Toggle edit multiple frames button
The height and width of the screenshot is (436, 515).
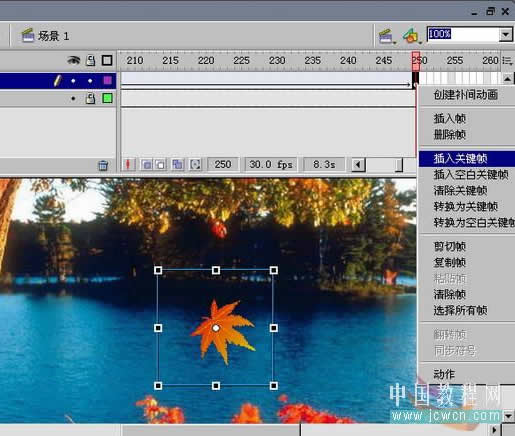tap(177, 164)
